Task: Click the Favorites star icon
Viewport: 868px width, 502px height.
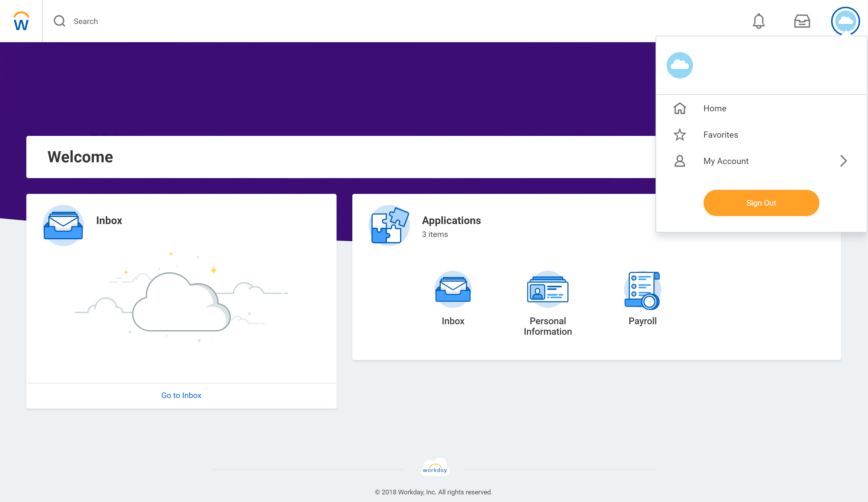Action: pyautogui.click(x=680, y=135)
